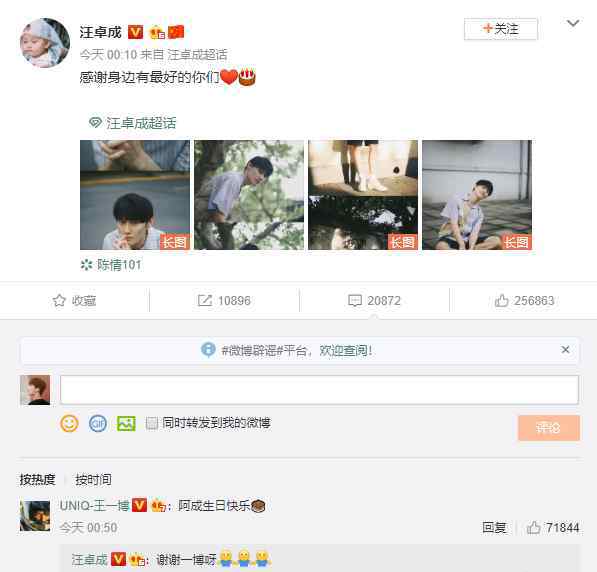This screenshot has width=597, height=572.
Task: Check the 同时转发到我的微博 checkbox
Action: tap(152, 423)
